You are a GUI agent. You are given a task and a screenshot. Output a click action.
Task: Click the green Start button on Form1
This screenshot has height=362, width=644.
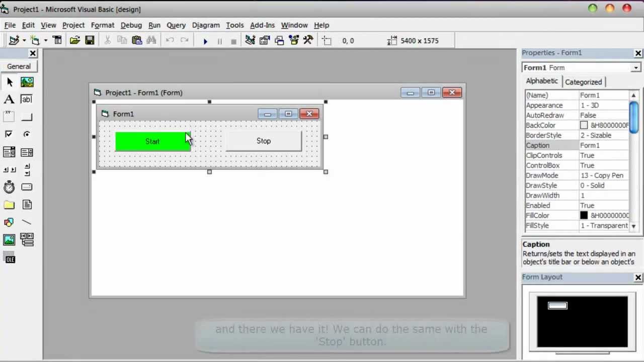click(x=153, y=141)
